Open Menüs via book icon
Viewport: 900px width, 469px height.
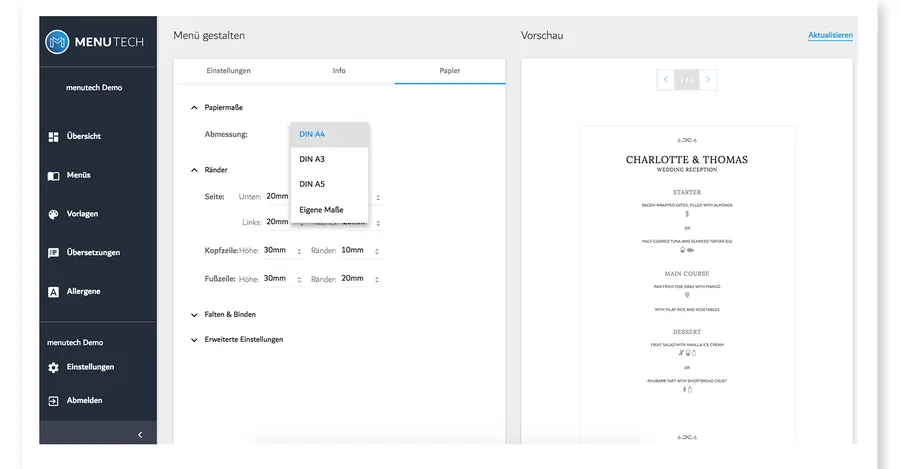[x=54, y=175]
